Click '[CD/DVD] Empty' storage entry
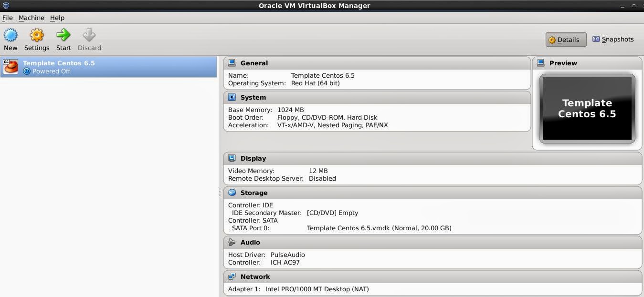The image size is (644, 297). [332, 213]
